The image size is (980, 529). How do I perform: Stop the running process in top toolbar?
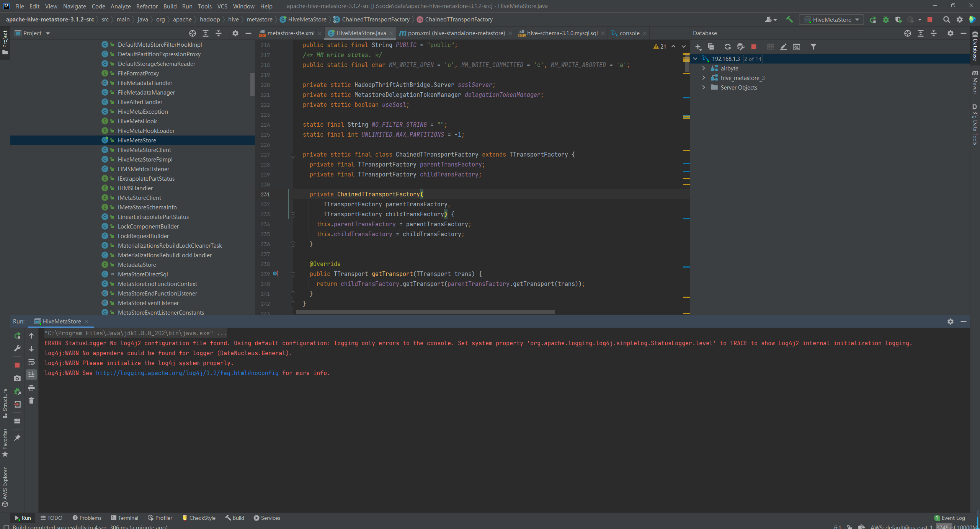point(930,20)
